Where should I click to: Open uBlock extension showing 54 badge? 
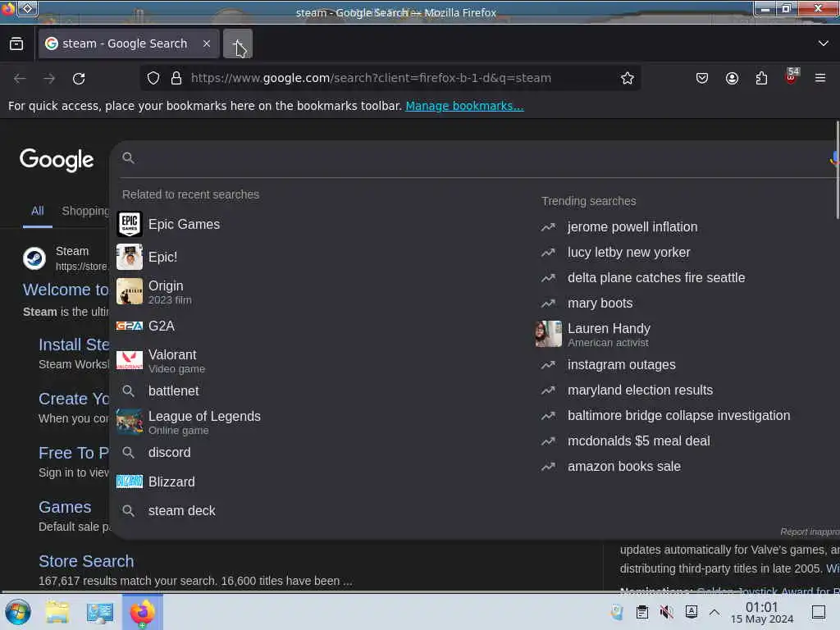pyautogui.click(x=792, y=76)
